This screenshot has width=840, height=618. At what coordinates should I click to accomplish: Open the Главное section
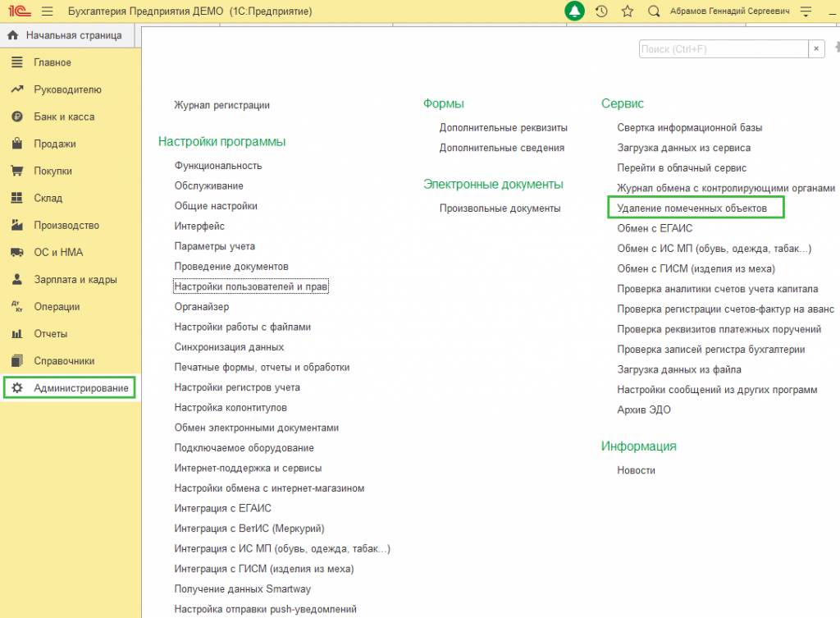(x=52, y=62)
